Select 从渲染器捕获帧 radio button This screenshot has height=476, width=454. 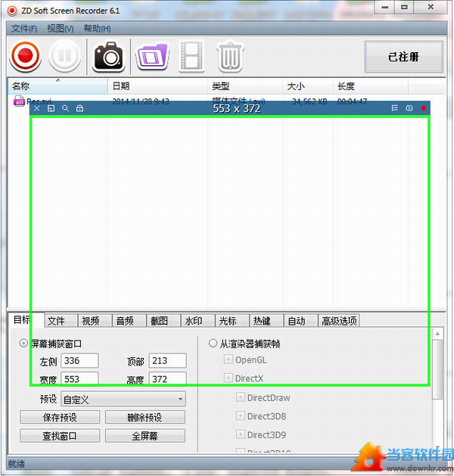tap(213, 344)
